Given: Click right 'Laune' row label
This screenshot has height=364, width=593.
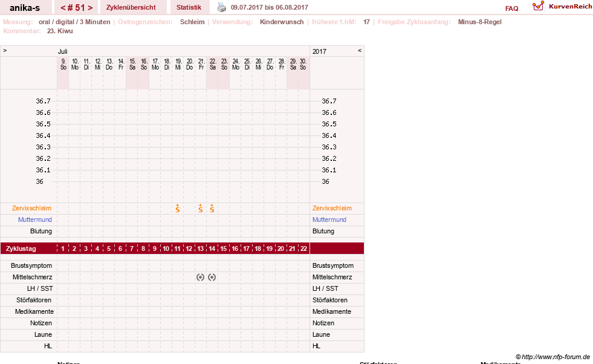Looking at the screenshot, I should (321, 334).
